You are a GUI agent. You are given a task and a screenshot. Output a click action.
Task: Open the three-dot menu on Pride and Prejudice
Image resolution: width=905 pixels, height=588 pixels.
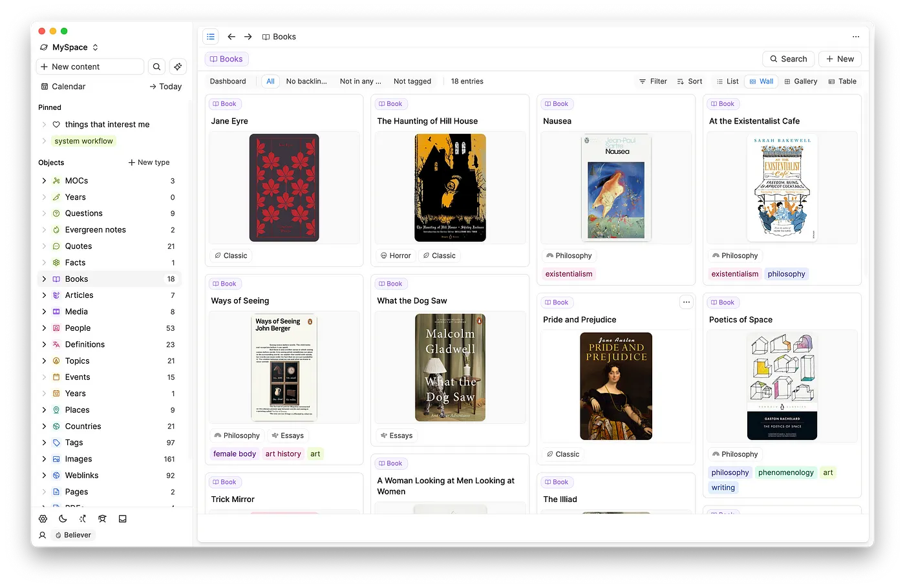pyautogui.click(x=687, y=302)
